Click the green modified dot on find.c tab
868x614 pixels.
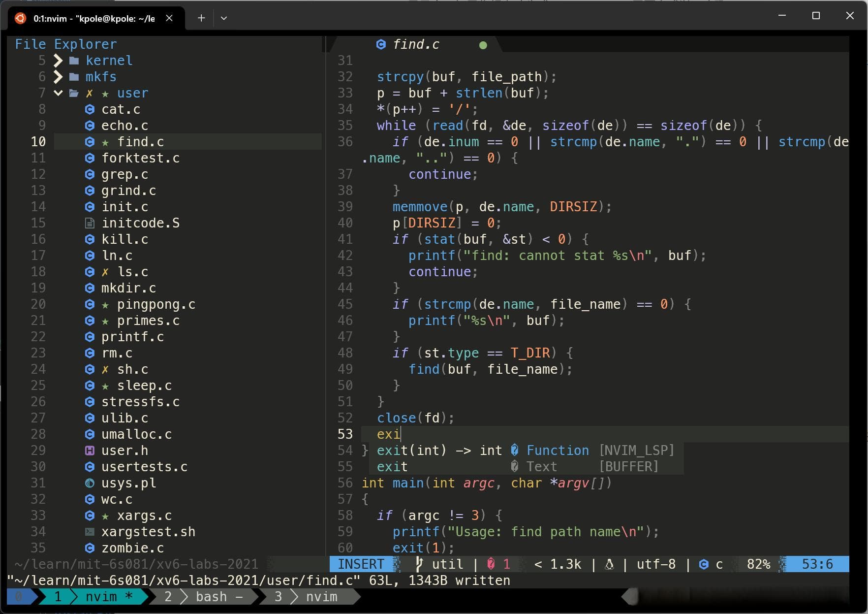(483, 45)
